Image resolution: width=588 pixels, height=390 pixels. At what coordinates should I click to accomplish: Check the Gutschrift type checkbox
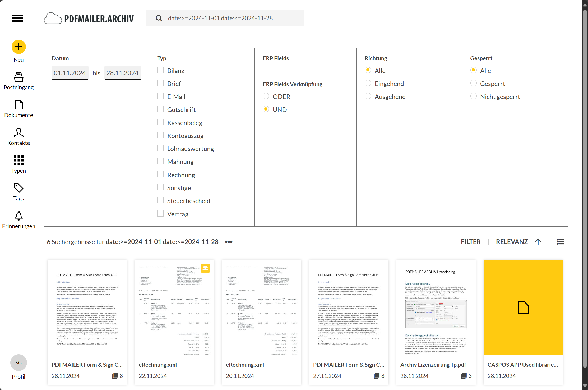[160, 109]
